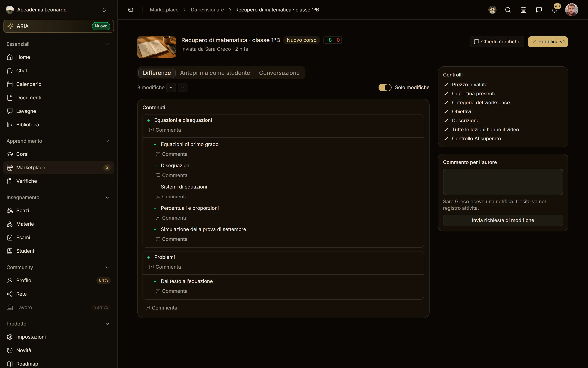This screenshot has height=368, width=588.
Task: Collapse the Community section
Action: 107,267
